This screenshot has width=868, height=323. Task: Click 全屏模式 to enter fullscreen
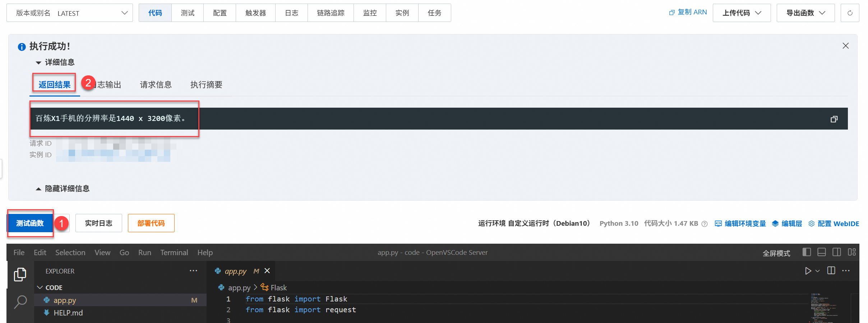pyautogui.click(x=776, y=253)
